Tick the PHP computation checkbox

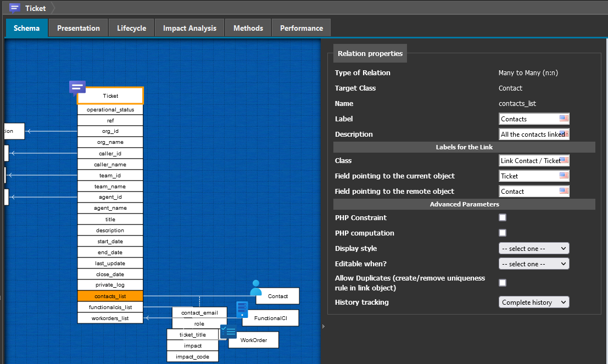502,233
